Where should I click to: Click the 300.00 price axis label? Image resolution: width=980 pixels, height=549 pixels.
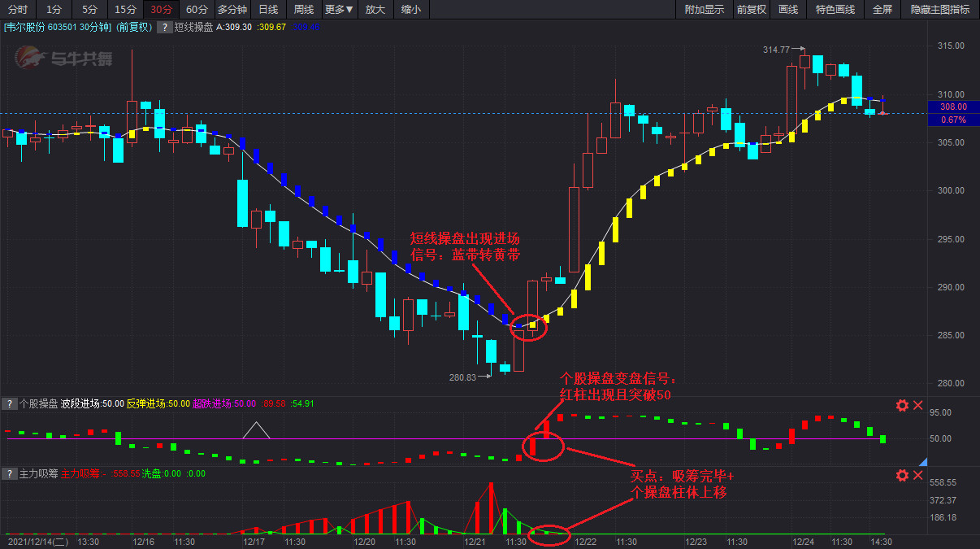click(x=952, y=190)
